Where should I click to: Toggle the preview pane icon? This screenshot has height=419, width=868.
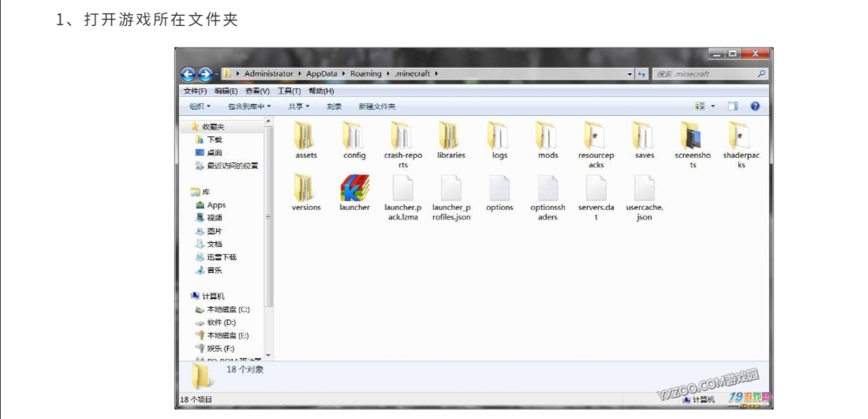coord(733,107)
